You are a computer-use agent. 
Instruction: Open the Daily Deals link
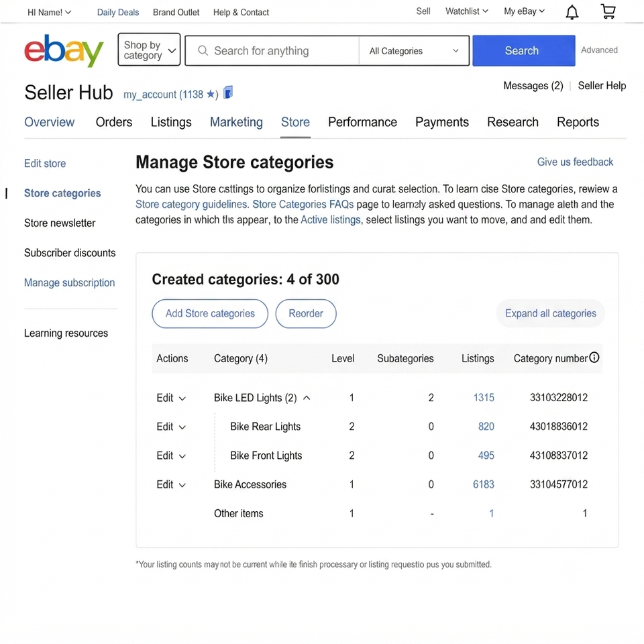(118, 12)
